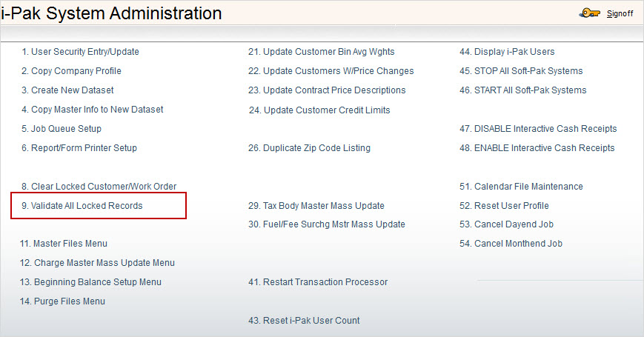Select 9. Validate All Locked Records
644x337 pixels.
[x=82, y=206]
